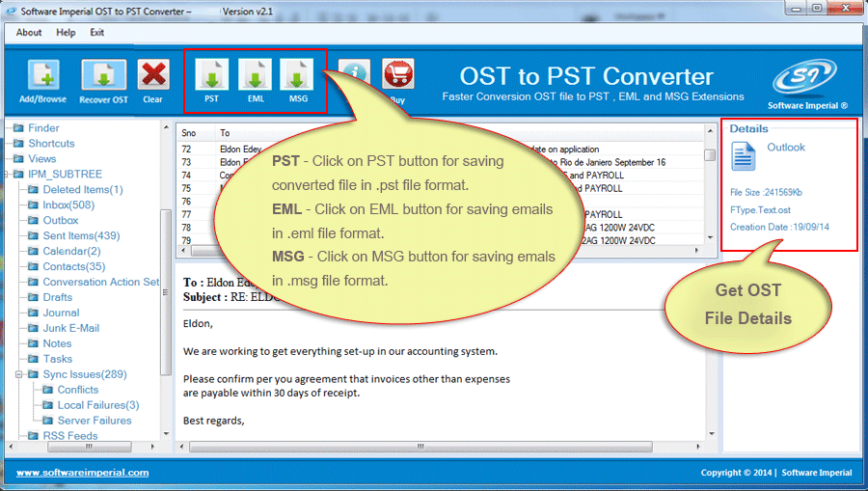Click the To column header
The width and height of the screenshot is (868, 491).
click(x=225, y=133)
